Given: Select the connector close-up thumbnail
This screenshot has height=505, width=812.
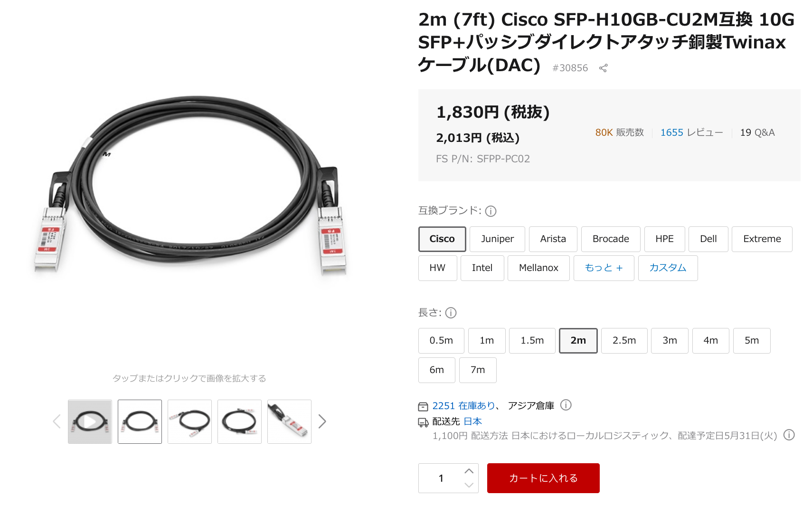Looking at the screenshot, I should [x=289, y=421].
